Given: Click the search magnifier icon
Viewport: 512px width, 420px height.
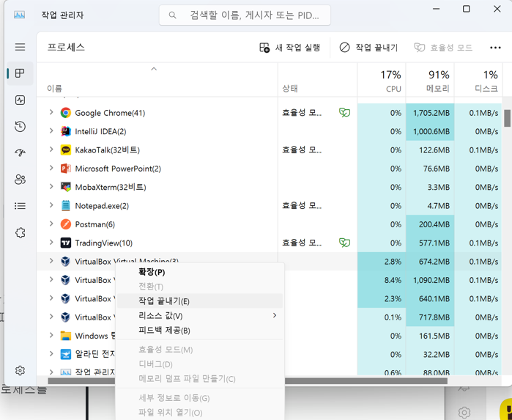Looking at the screenshot, I should [172, 15].
